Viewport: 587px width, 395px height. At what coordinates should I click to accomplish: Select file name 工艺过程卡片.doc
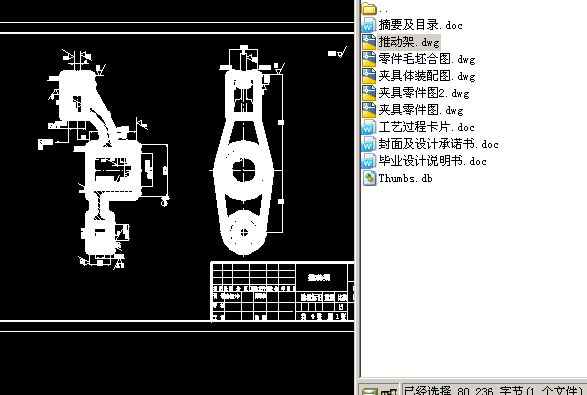[x=426, y=127]
